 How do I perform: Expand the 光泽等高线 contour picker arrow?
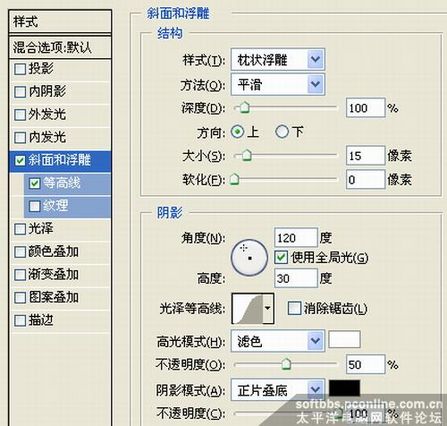(268, 309)
